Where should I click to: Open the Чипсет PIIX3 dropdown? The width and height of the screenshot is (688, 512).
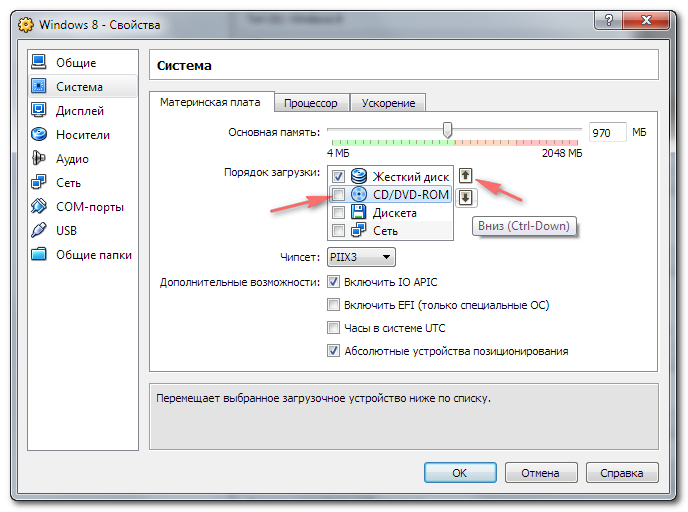pos(361,257)
